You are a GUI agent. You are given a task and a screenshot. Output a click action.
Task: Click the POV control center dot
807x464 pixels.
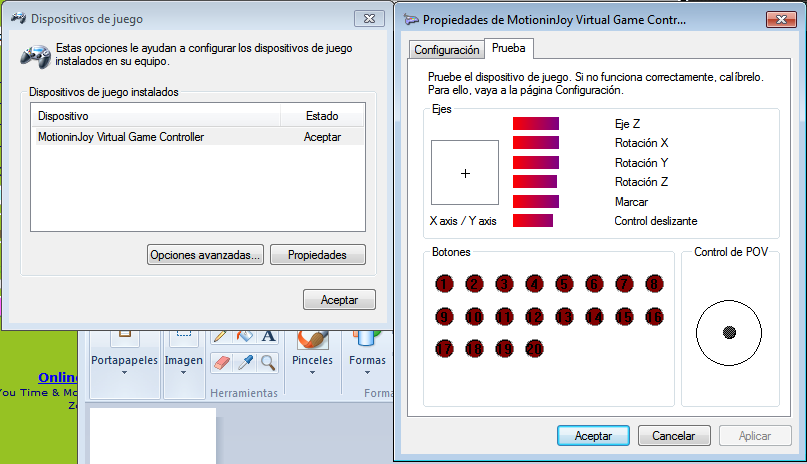729,332
